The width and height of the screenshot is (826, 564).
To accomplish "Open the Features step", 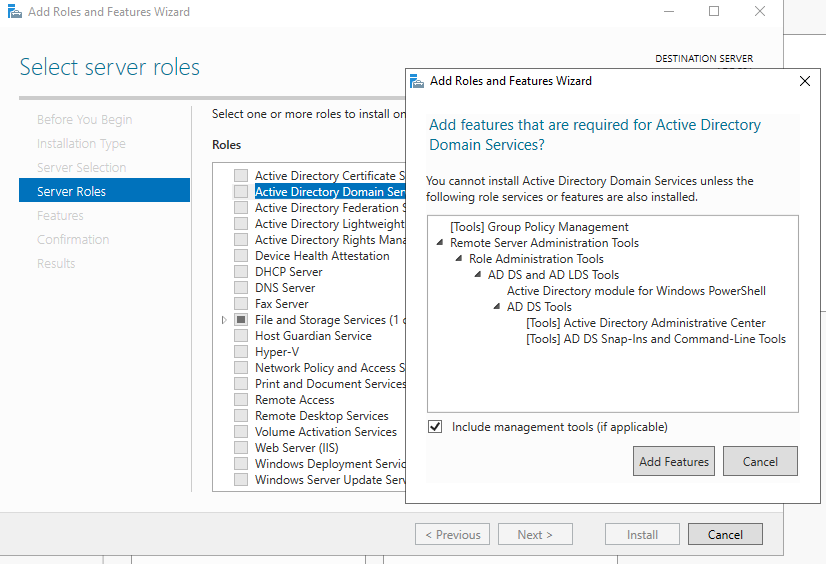I will (x=60, y=215).
